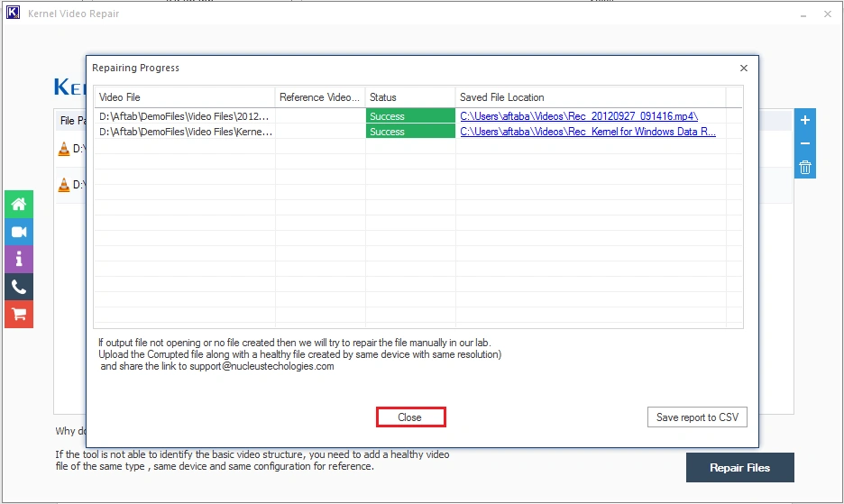The width and height of the screenshot is (844, 504).
Task: Select the Saved File Location column header
Action: [x=591, y=97]
